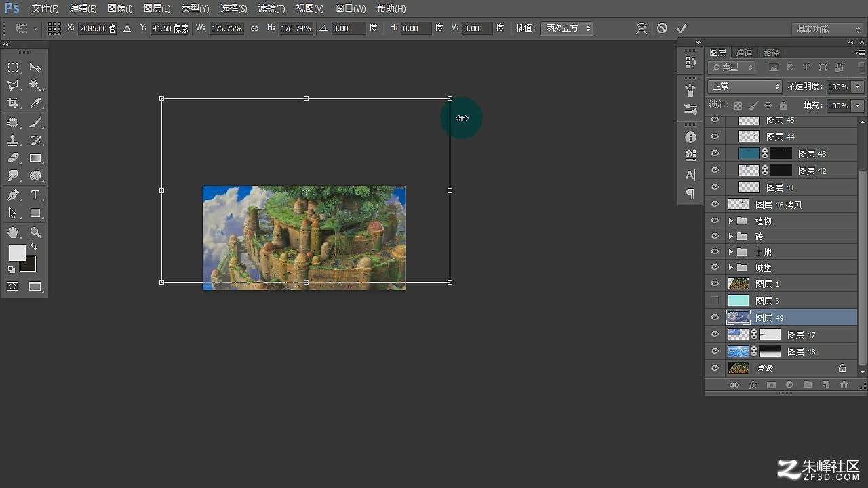Switch to the 通道 tab
Viewport: 868px width, 488px height.
click(x=744, y=52)
